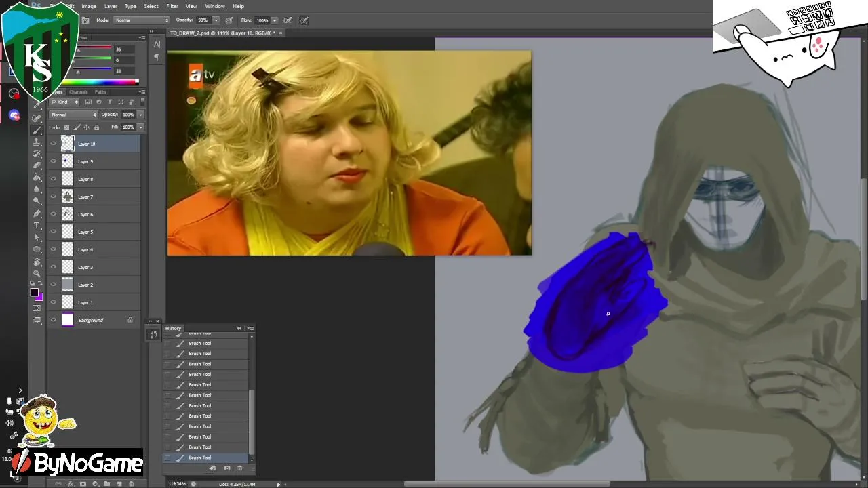Switch to the Paths tab
Screen dimensions: 868x488
coord(100,91)
